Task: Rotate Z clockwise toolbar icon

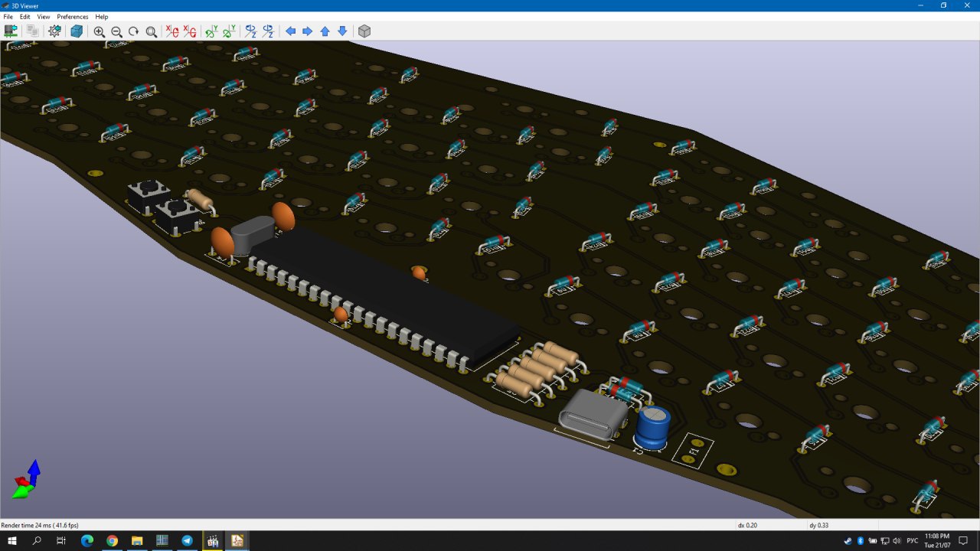Action: click(x=251, y=31)
